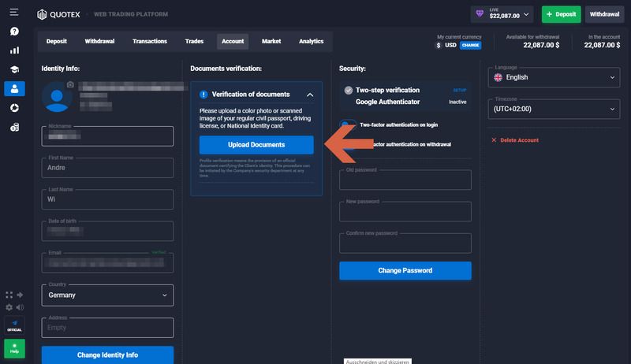Click the New password field
The width and height of the screenshot is (631, 364).
(x=405, y=211)
